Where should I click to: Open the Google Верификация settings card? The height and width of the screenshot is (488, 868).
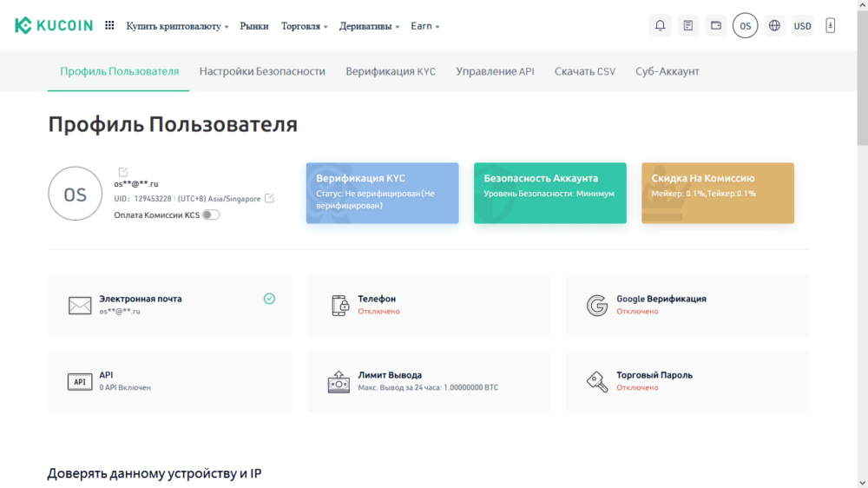pos(687,306)
